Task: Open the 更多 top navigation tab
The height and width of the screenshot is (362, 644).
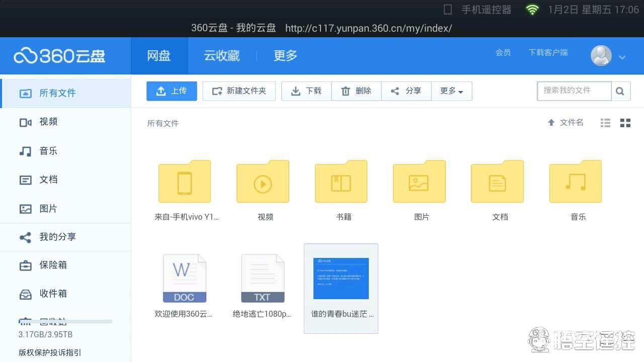Action: pyautogui.click(x=285, y=56)
